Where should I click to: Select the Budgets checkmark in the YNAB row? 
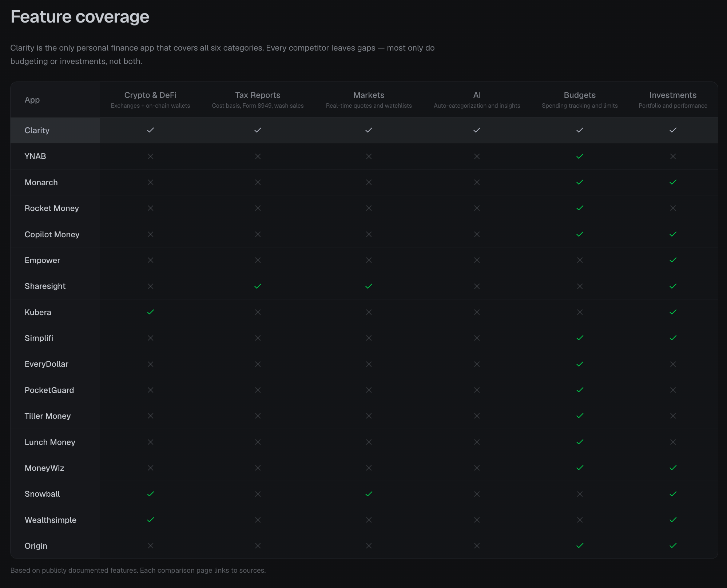[579, 156]
